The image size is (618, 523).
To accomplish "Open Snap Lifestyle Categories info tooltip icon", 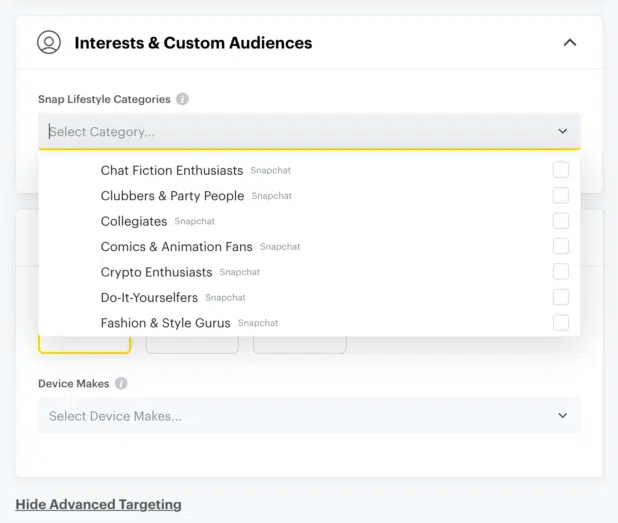I will point(182,99).
